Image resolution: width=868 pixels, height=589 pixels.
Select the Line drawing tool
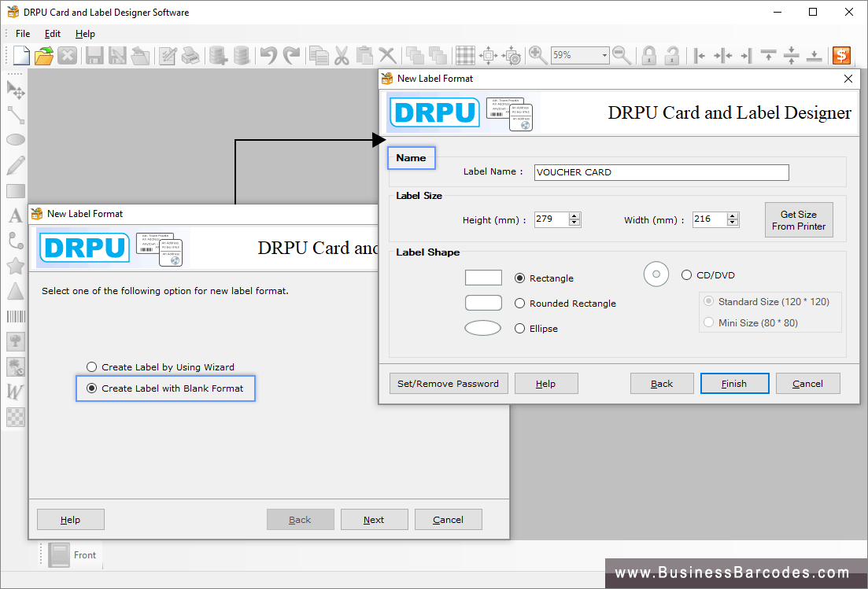16,115
